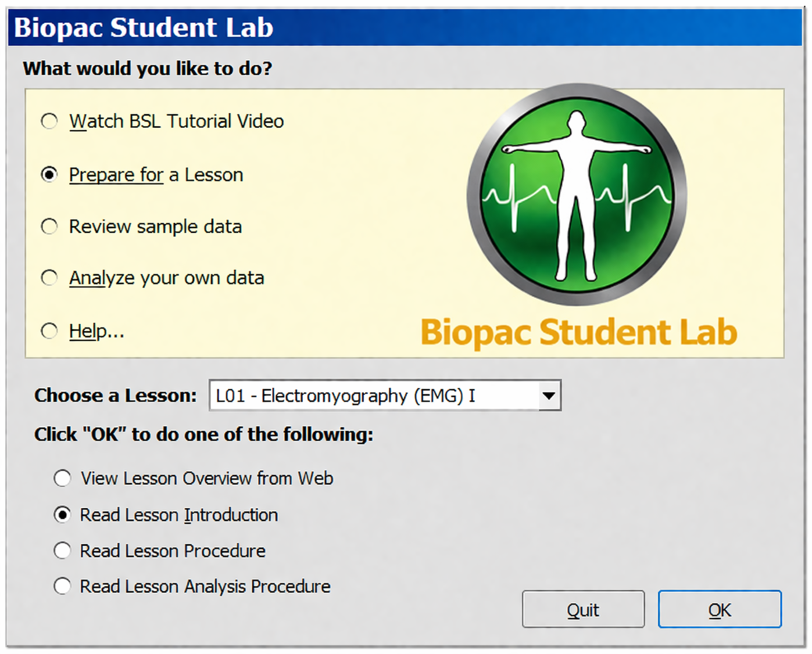The image size is (812, 654).
Task: Select "Watch BSL Tutorial Video"
Action: (x=49, y=121)
